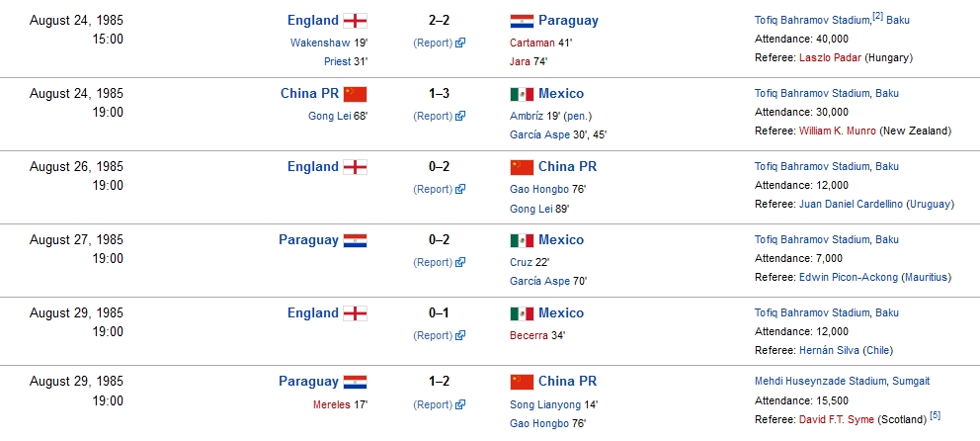Click the external link icon beside the 2–2 Report
The width and height of the screenshot is (980, 441).
[460, 44]
